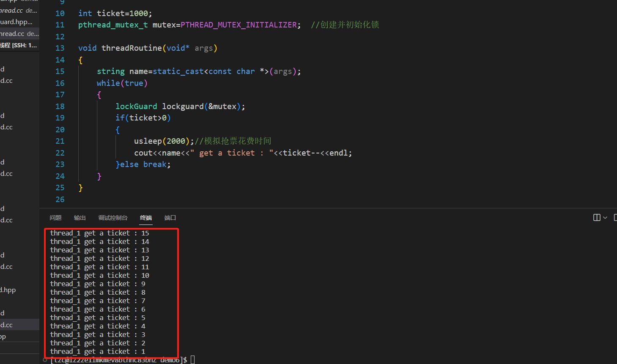This screenshot has height=364, width=617.
Task: Click the comment "//模拟抢票花费时间"
Action: (x=233, y=141)
